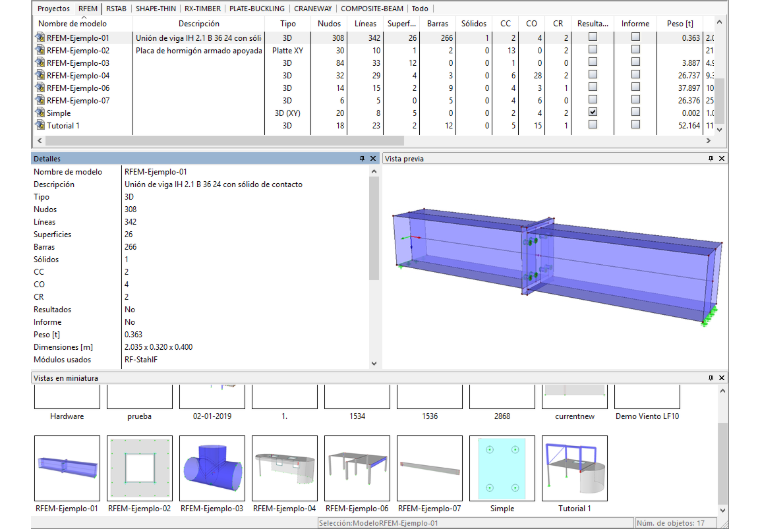Viewport: 760px width, 529px height.
Task: Click the currentnew thumbnail
Action: click(574, 397)
